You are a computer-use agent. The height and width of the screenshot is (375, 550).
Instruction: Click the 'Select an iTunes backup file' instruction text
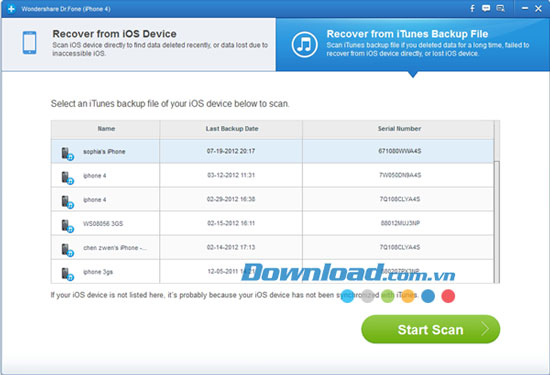pyautogui.click(x=170, y=104)
